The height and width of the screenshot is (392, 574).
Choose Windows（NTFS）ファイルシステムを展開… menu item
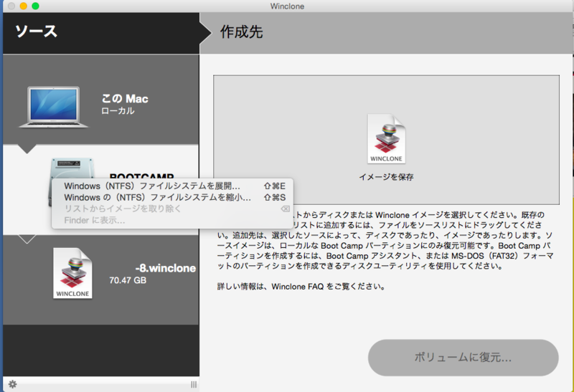[x=172, y=186]
